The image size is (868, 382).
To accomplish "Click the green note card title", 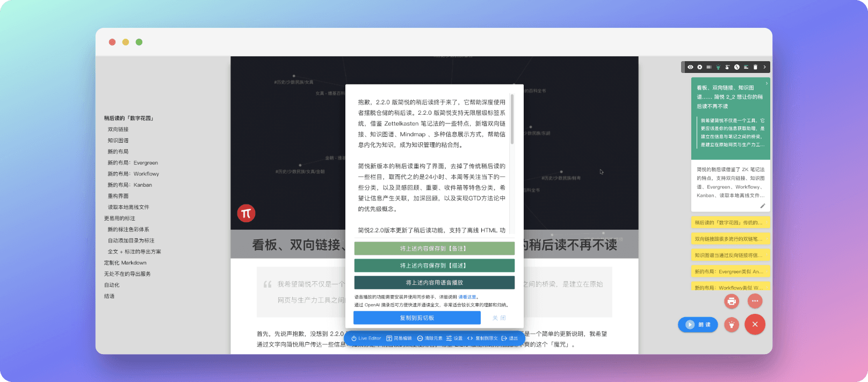I will point(730,97).
